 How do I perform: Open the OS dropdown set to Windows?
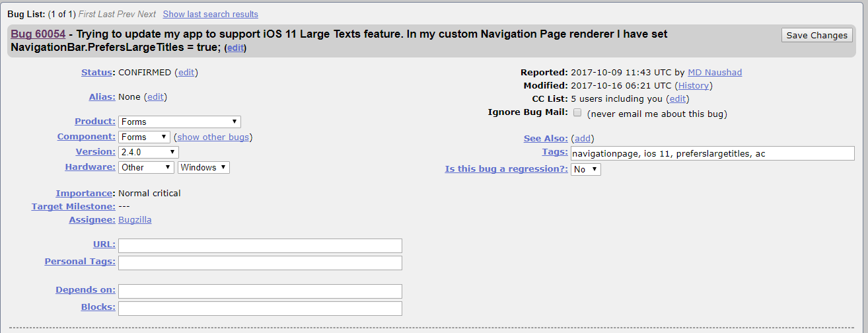click(x=203, y=167)
